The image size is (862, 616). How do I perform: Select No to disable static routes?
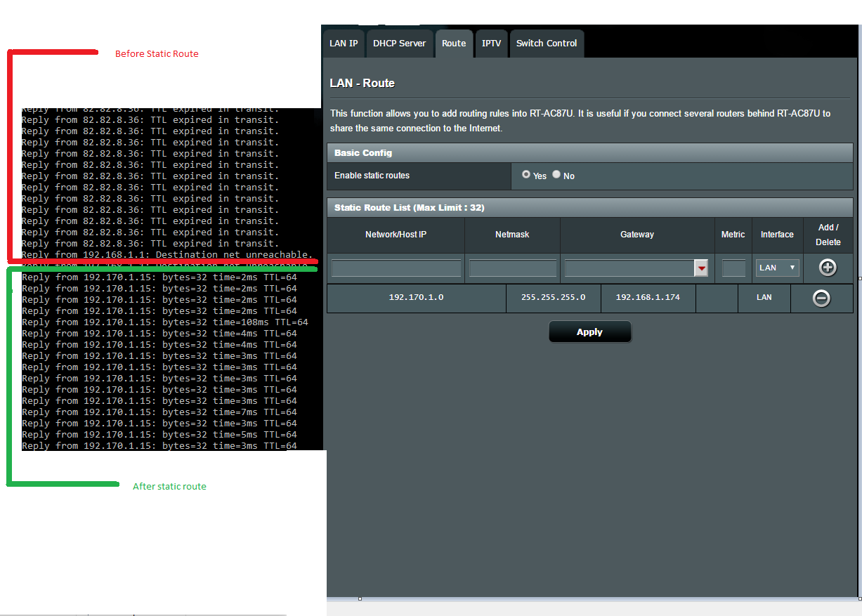pos(556,174)
